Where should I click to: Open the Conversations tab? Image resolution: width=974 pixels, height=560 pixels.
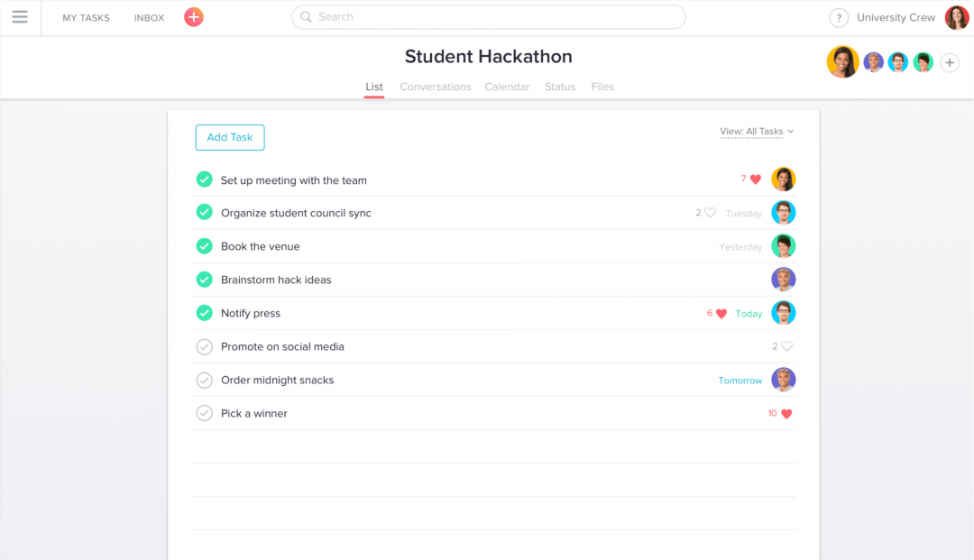point(436,87)
